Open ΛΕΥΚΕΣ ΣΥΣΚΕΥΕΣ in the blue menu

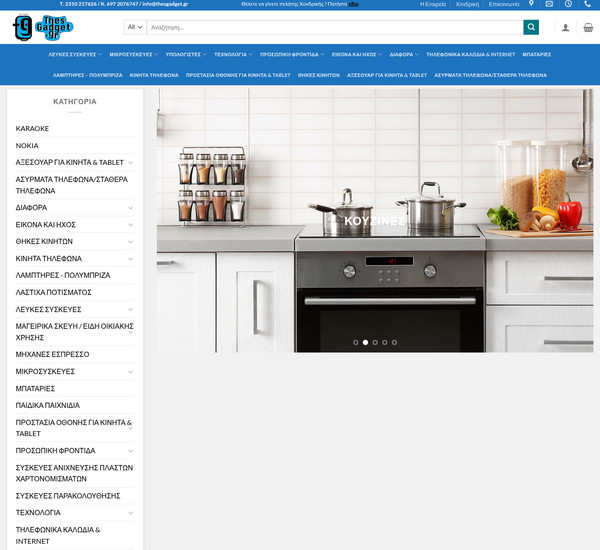click(75, 54)
